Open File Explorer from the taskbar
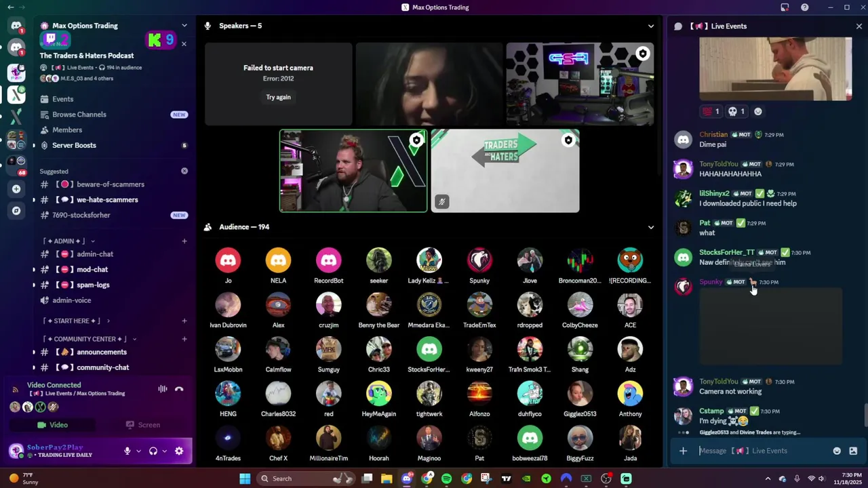The height and width of the screenshot is (488, 868). click(x=387, y=479)
